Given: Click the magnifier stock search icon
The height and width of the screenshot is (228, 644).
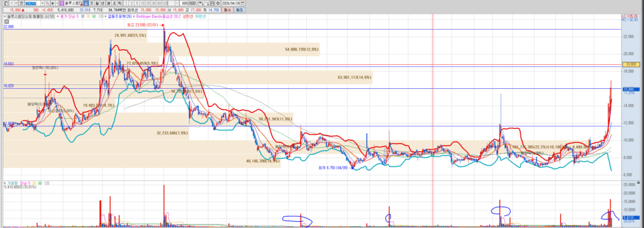Looking at the screenshot, I should click(47, 3).
